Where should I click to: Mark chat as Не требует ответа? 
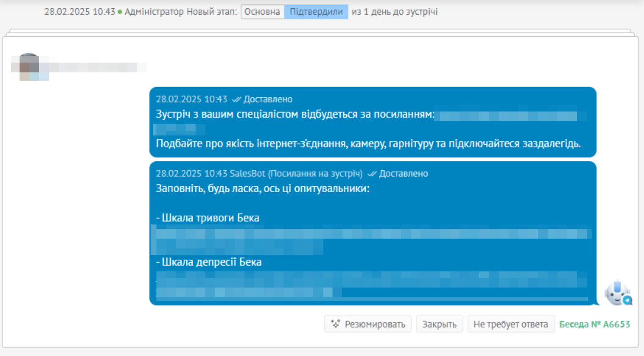511,324
